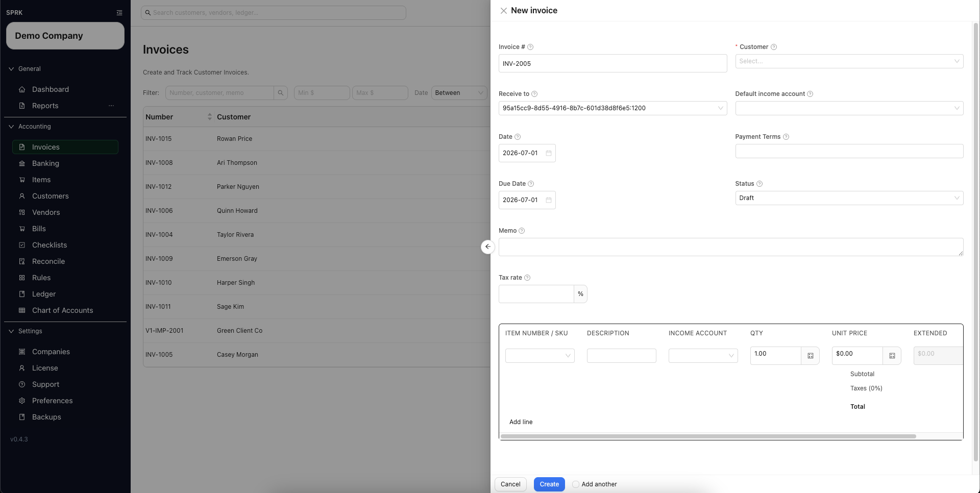The width and height of the screenshot is (980, 493).
Task: Click the Cancel button
Action: (x=510, y=484)
